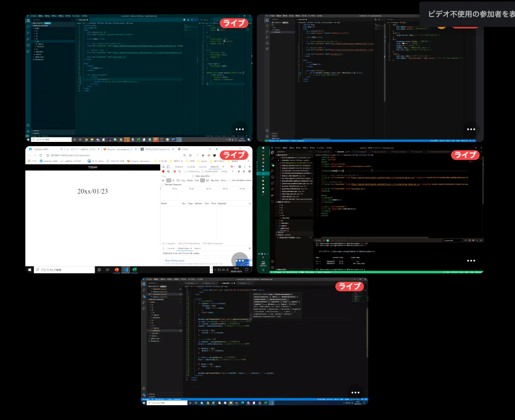Switch to the TODAY browser tab
Screen dimensions: 515x420
tap(194, 149)
